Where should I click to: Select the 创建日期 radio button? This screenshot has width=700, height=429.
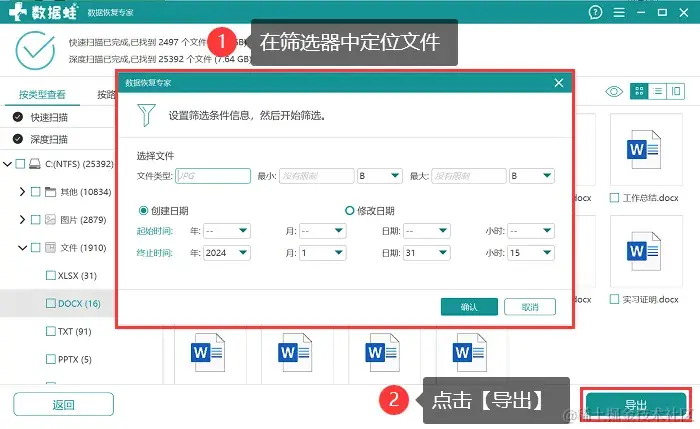[x=143, y=210]
